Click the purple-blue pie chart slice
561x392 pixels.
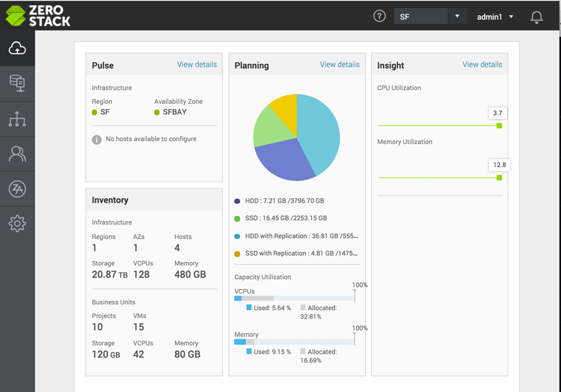284,159
